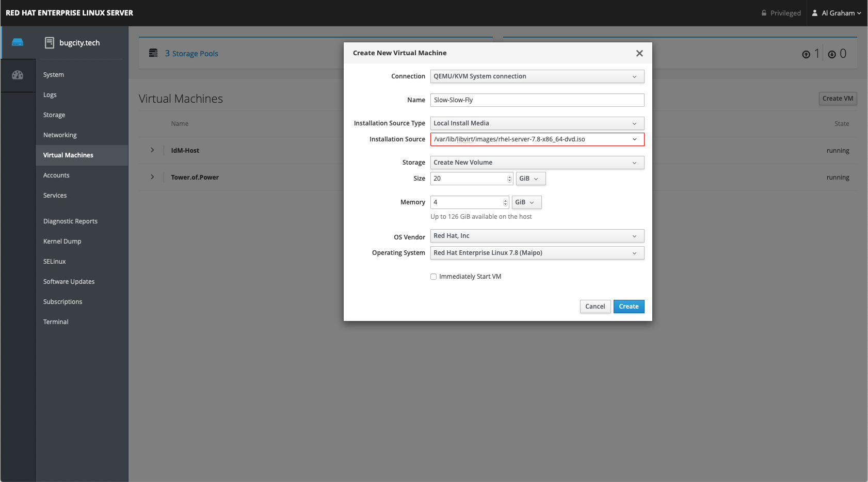The image size is (868, 482).
Task: Click the Name column header
Action: (180, 124)
